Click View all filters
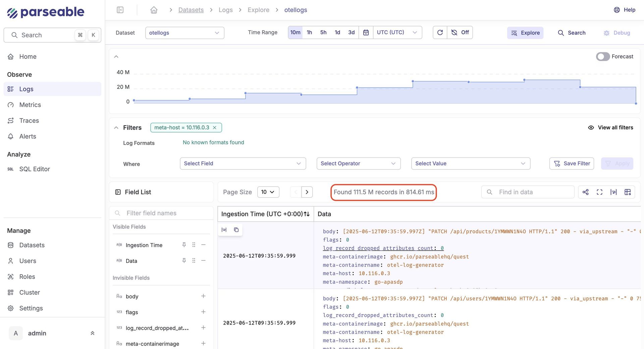The height and width of the screenshot is (349, 644). (x=610, y=128)
